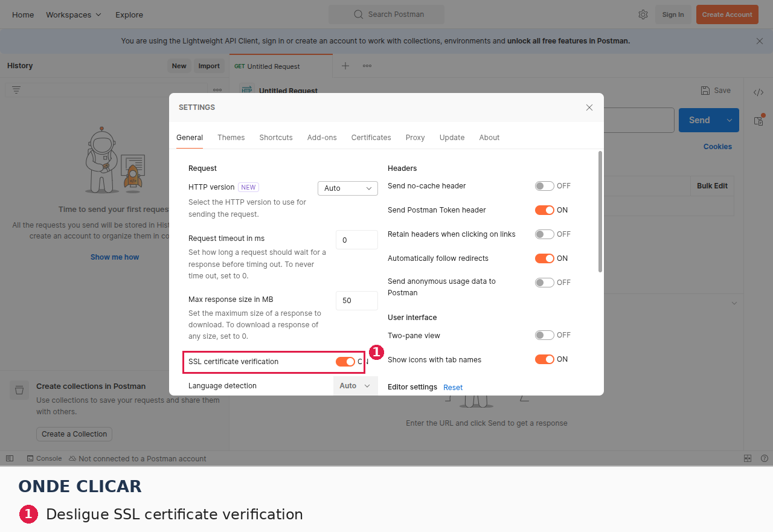This screenshot has width=773, height=532.
Task: Open the tab options ellipsis next to plus
Action: (x=367, y=66)
